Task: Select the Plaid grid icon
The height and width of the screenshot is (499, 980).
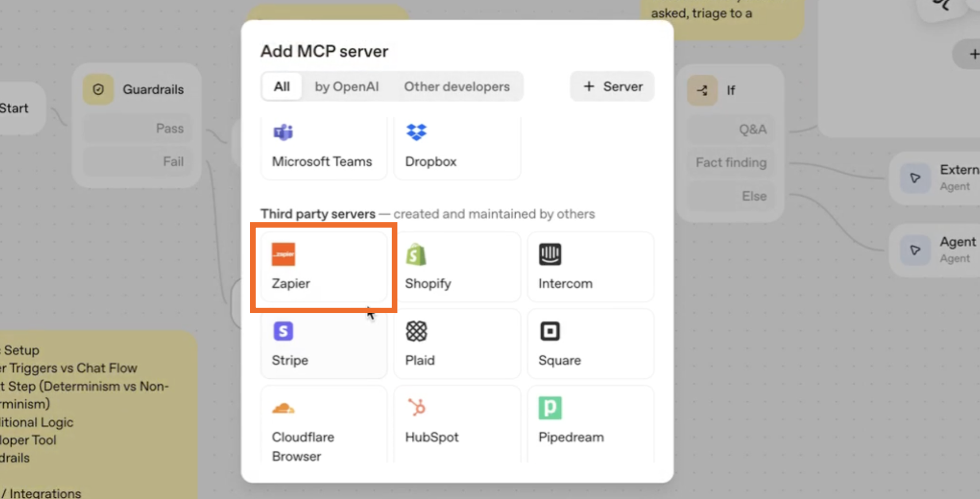Action: coord(416,331)
